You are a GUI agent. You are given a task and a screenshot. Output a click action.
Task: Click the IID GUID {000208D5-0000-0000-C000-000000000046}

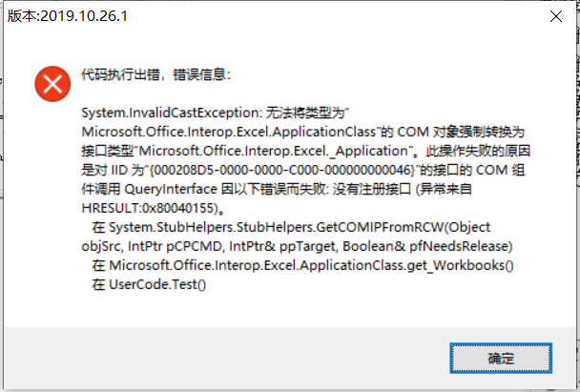pyautogui.click(x=283, y=170)
